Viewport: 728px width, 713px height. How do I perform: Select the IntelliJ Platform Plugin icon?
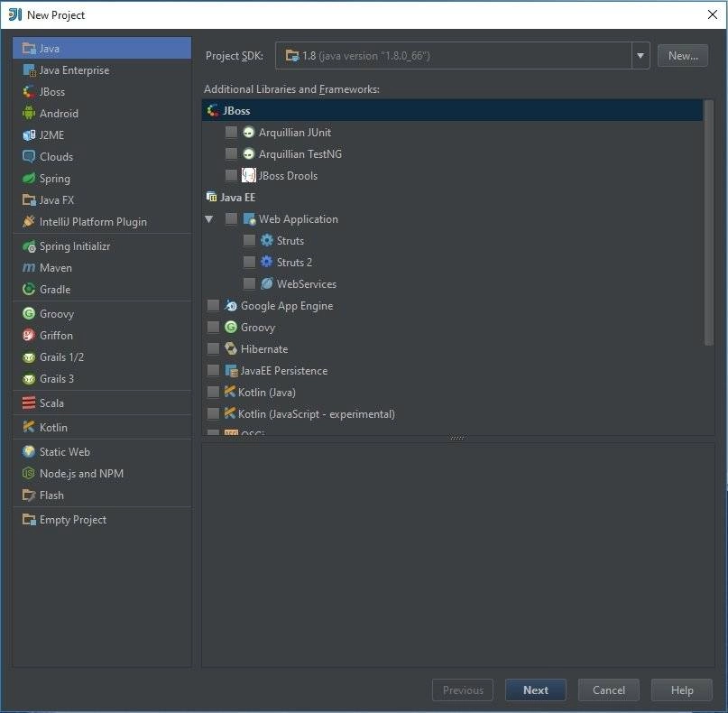pos(29,221)
